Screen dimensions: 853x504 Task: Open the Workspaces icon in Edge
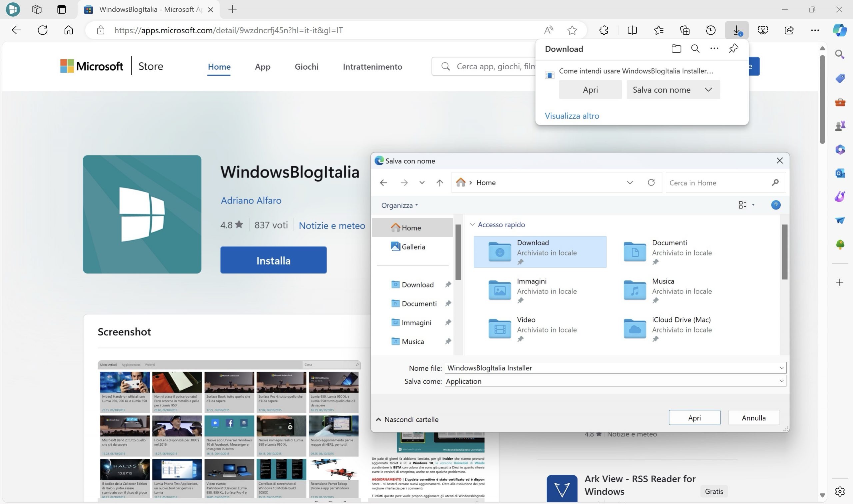(37, 9)
